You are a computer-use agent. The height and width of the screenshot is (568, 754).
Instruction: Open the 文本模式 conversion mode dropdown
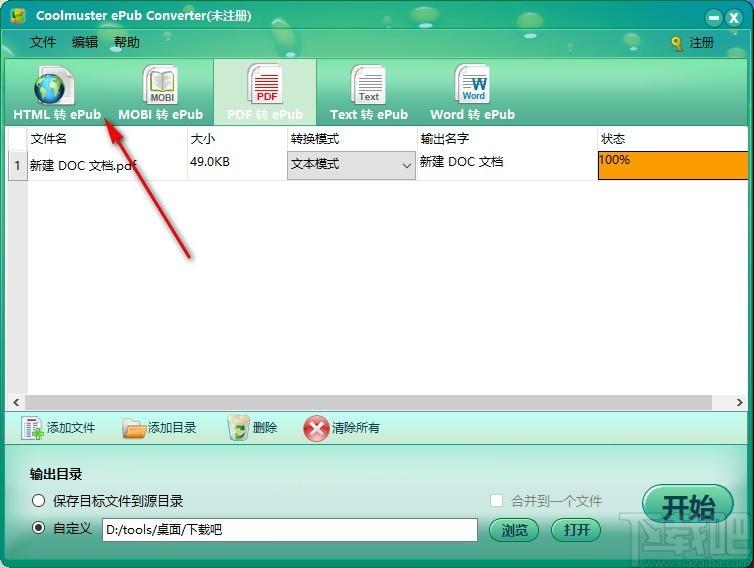[352, 165]
